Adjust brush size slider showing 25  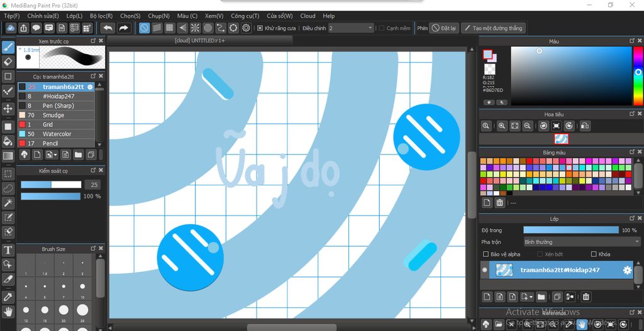click(51, 185)
